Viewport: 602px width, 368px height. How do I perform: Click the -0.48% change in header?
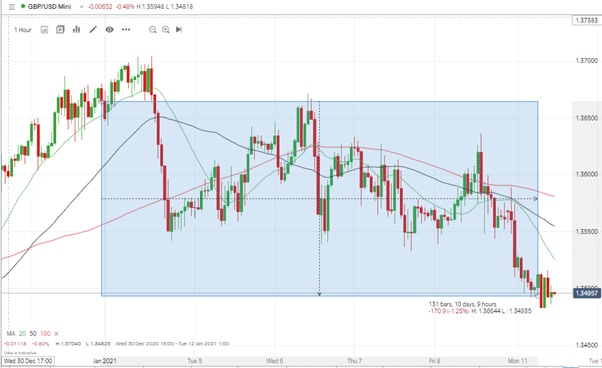click(125, 7)
